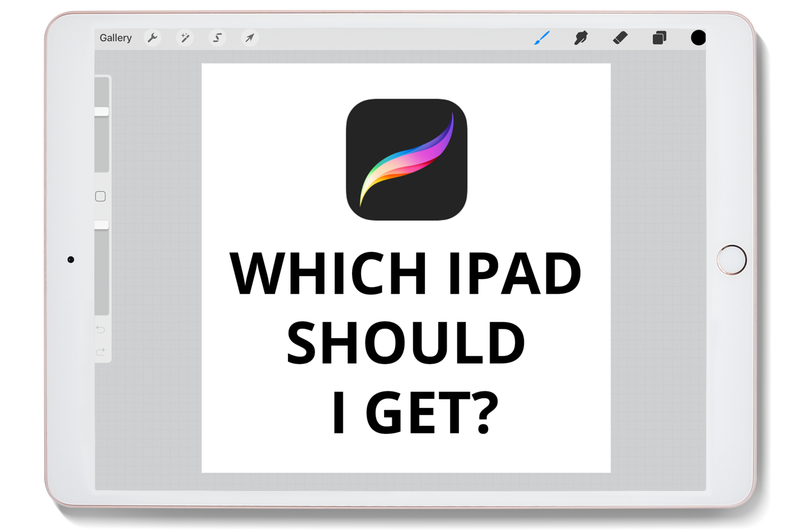Select the blue Paint brush tool
Screen dimensions: 809x532
[x=541, y=38]
